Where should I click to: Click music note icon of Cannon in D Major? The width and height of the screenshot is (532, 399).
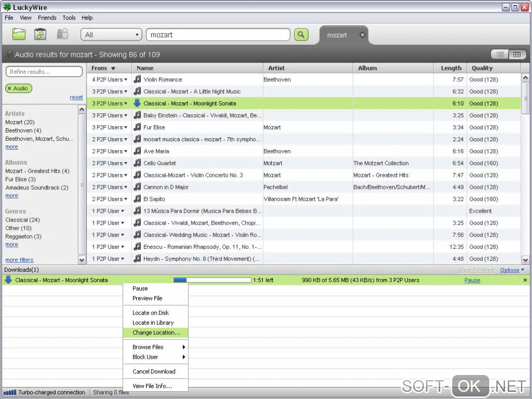(x=137, y=187)
